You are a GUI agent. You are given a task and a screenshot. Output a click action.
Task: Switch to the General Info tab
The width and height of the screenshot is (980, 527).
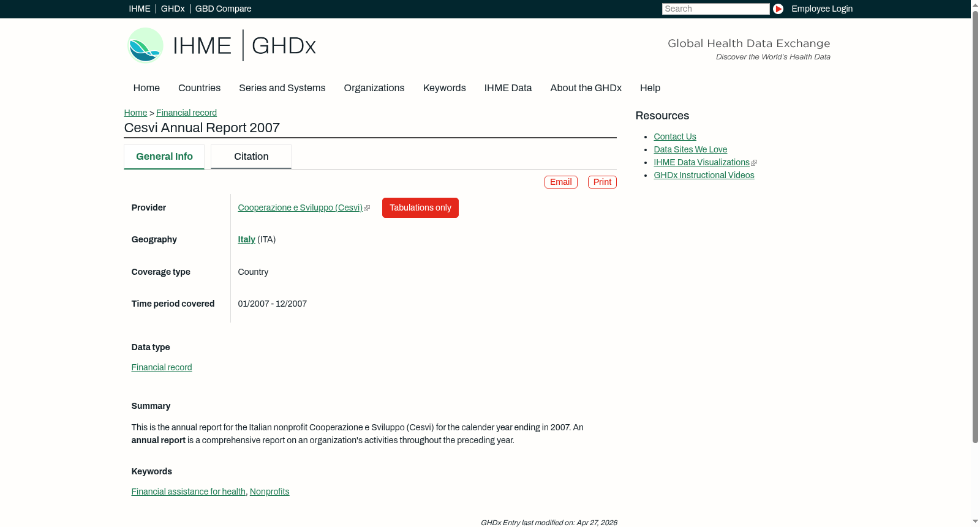pyautogui.click(x=164, y=157)
